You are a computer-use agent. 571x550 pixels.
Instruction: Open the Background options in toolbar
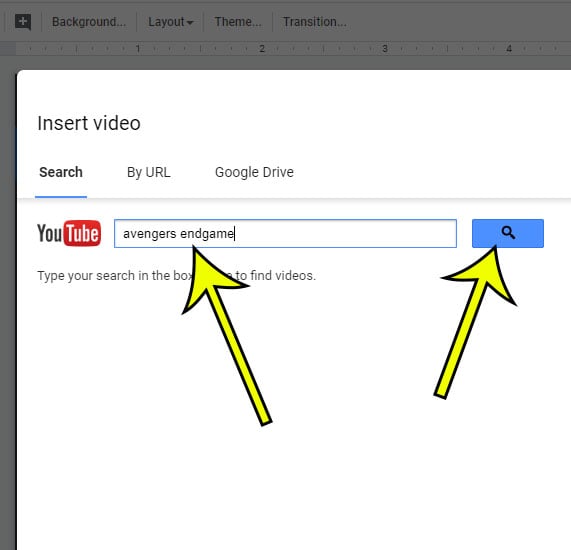(x=89, y=22)
